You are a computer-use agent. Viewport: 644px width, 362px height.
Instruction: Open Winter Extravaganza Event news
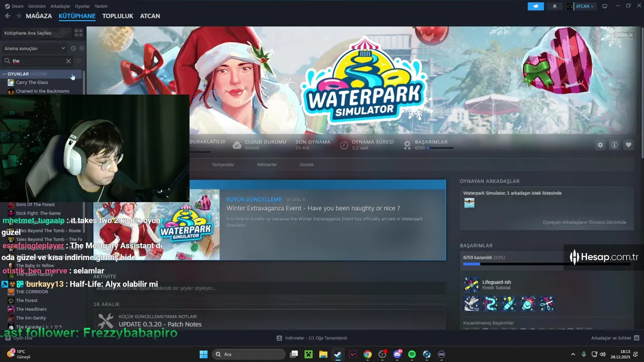click(x=313, y=208)
